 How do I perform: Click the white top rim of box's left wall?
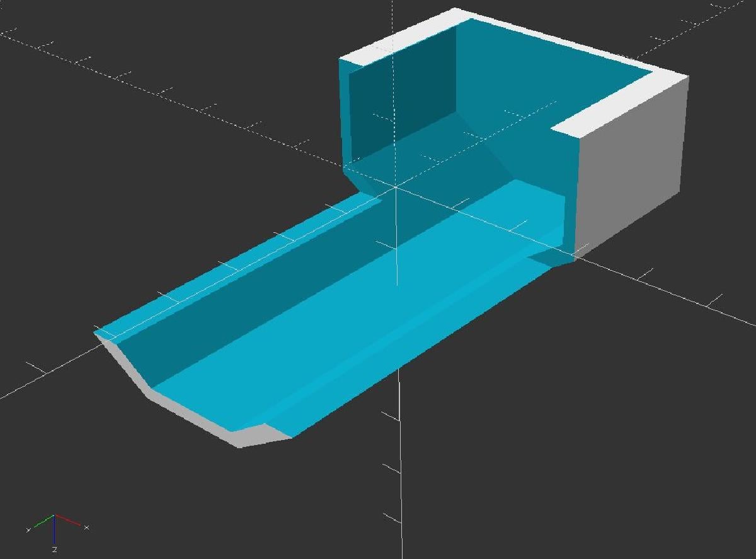point(397,41)
